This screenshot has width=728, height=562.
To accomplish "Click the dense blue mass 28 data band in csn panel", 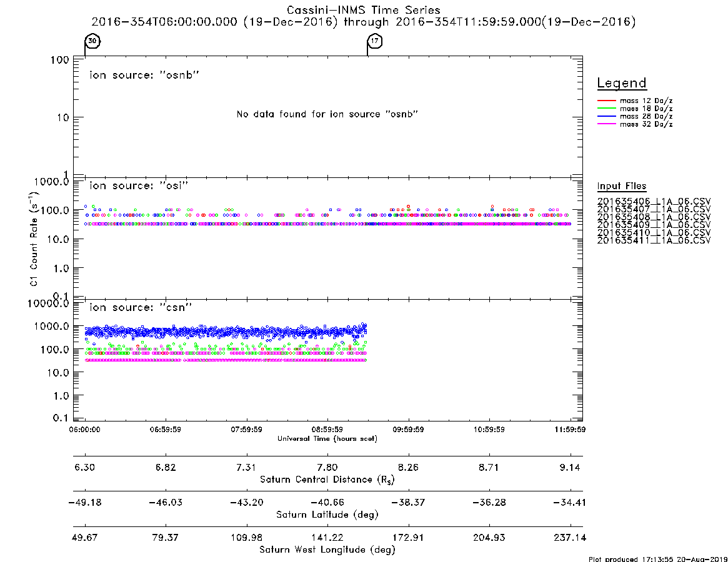I will pyautogui.click(x=226, y=332).
